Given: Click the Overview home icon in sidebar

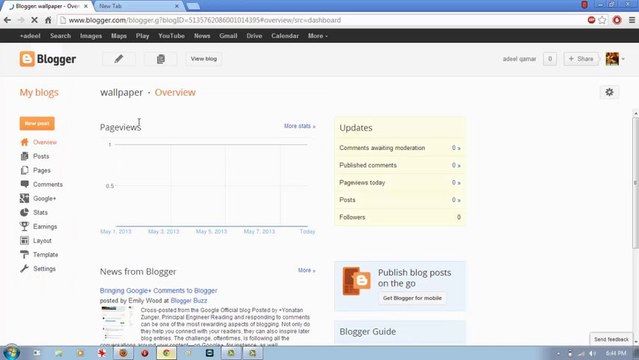Looking at the screenshot, I should tap(24, 142).
